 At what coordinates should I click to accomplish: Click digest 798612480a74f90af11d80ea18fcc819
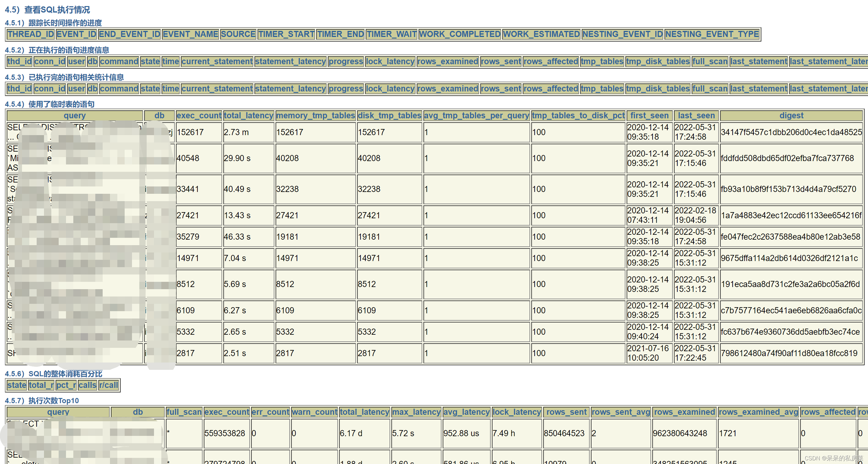789,353
